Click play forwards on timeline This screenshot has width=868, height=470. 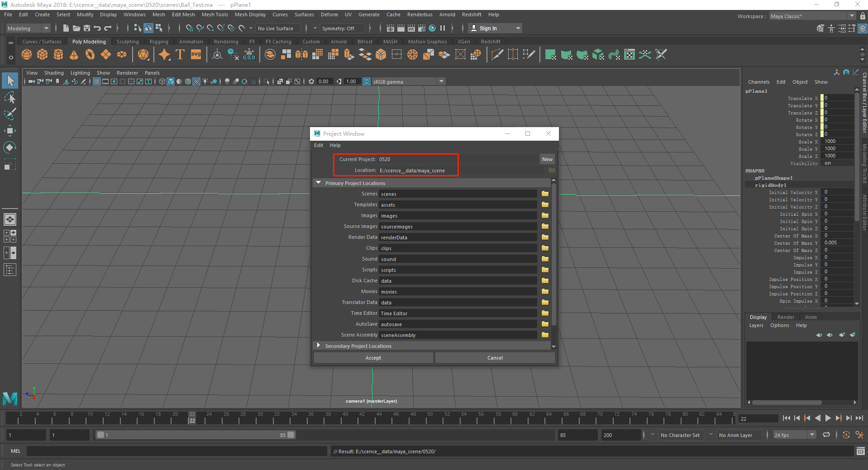(828, 418)
